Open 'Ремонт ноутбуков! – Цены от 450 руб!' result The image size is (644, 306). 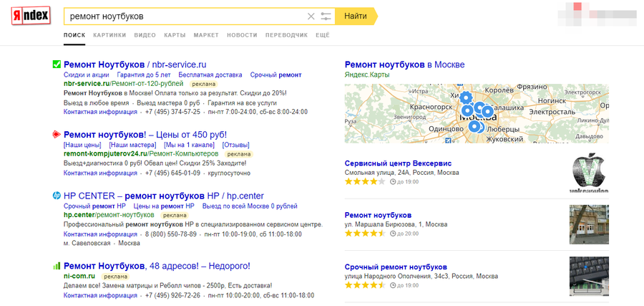click(x=145, y=135)
